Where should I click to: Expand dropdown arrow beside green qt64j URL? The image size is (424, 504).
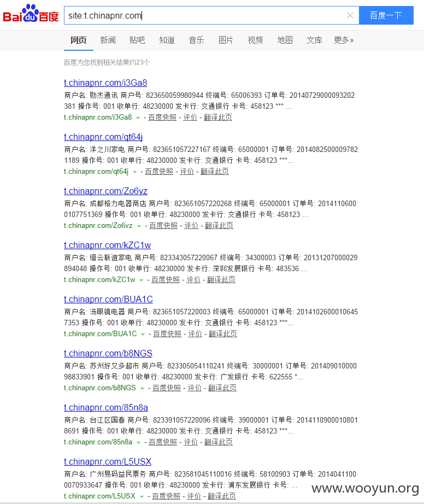134,172
